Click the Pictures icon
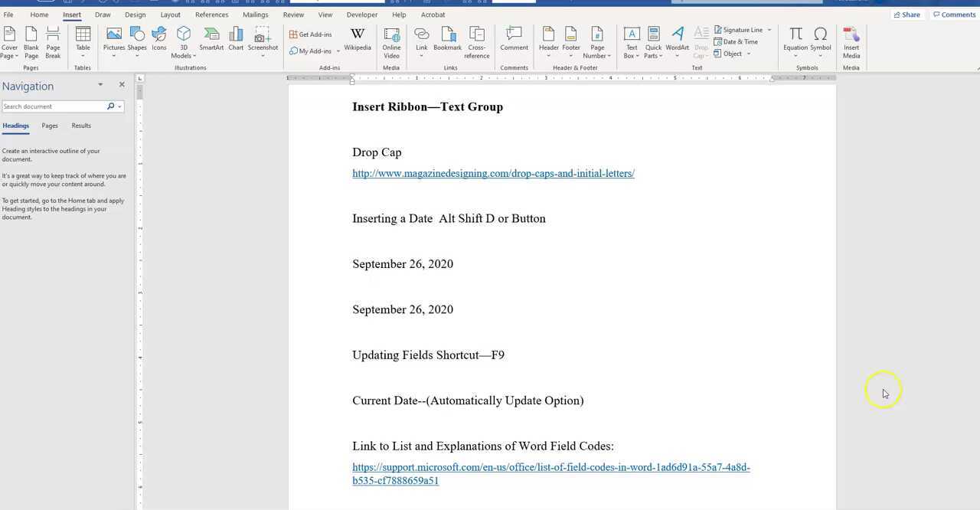Viewport: 980px width, 510px height. (x=113, y=40)
